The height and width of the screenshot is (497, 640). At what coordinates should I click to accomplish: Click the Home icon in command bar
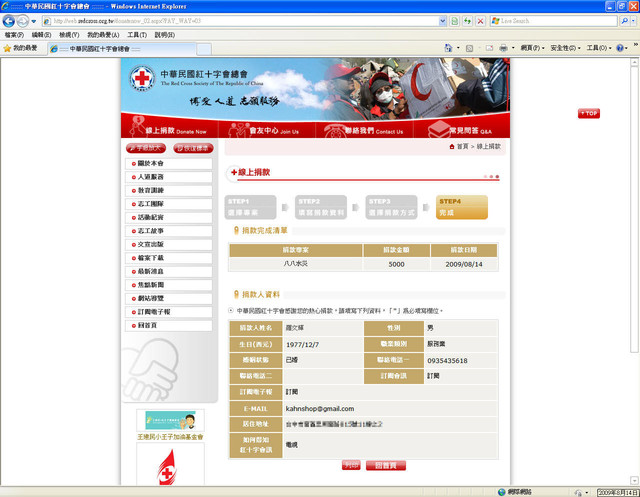[x=448, y=48]
